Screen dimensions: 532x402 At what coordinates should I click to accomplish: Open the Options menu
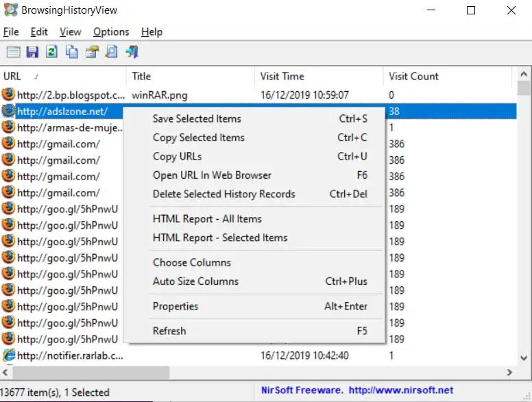111,32
